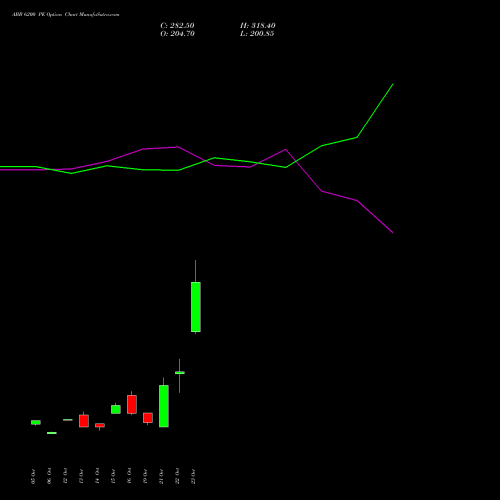Select the green candle above 15 Oct

coord(116,409)
